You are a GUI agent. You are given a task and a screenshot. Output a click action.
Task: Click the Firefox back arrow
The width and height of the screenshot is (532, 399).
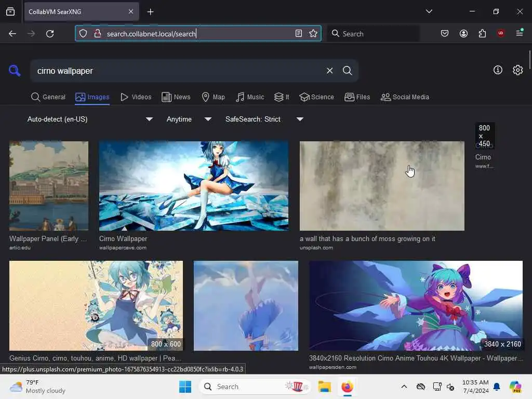point(12,34)
